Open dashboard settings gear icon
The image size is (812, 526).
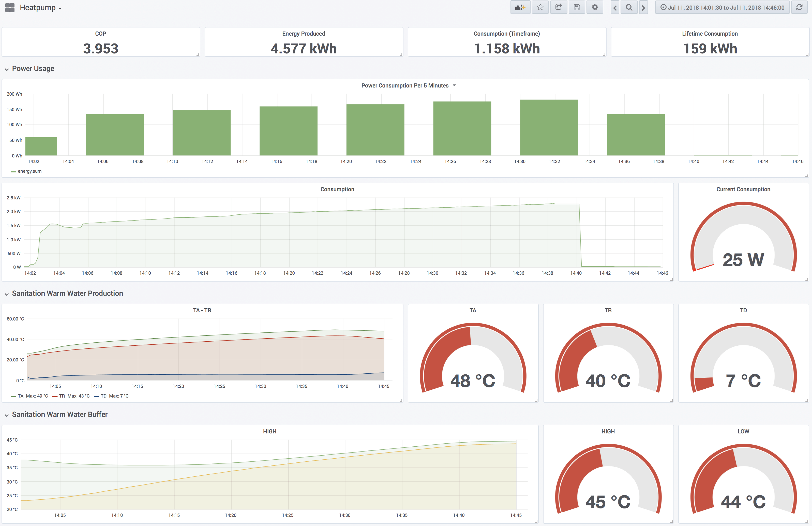click(x=595, y=8)
